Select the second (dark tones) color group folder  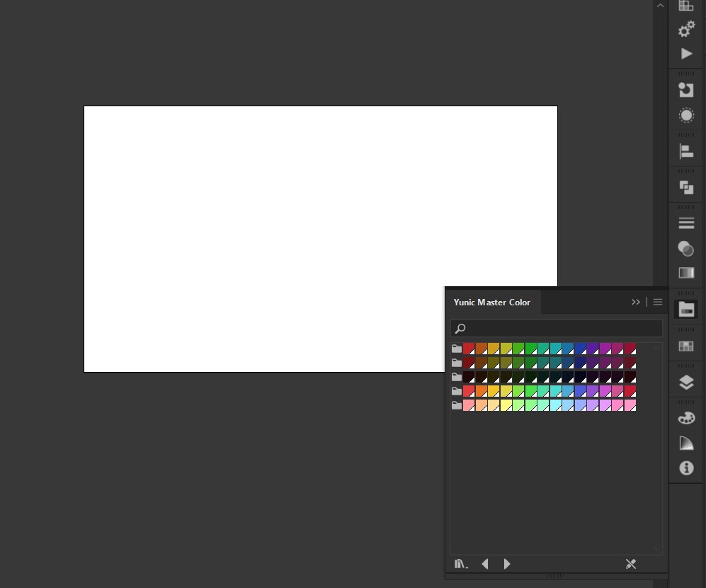click(457, 363)
